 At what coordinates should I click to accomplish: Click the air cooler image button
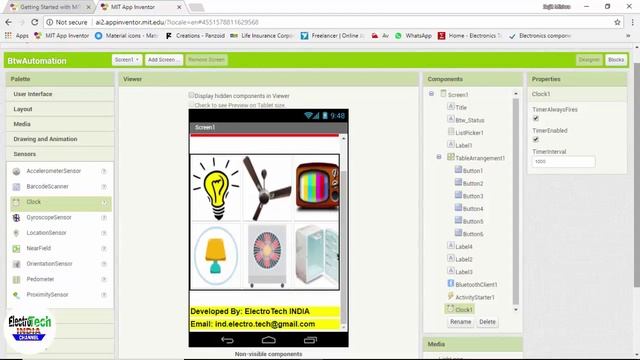[267, 256]
